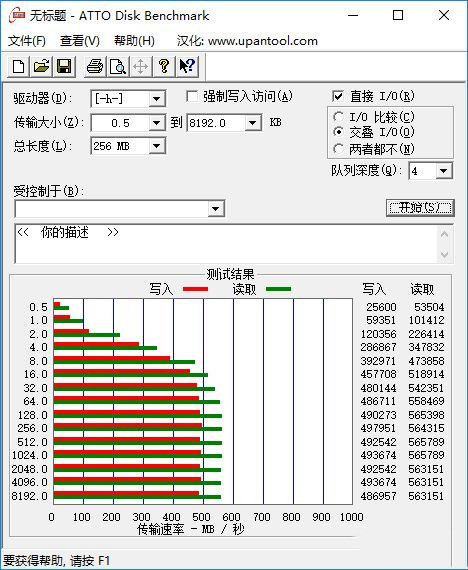Viewport: 468px width, 570px height.
Task: Click read value 226414 for 2.0 row
Action: tap(426, 334)
